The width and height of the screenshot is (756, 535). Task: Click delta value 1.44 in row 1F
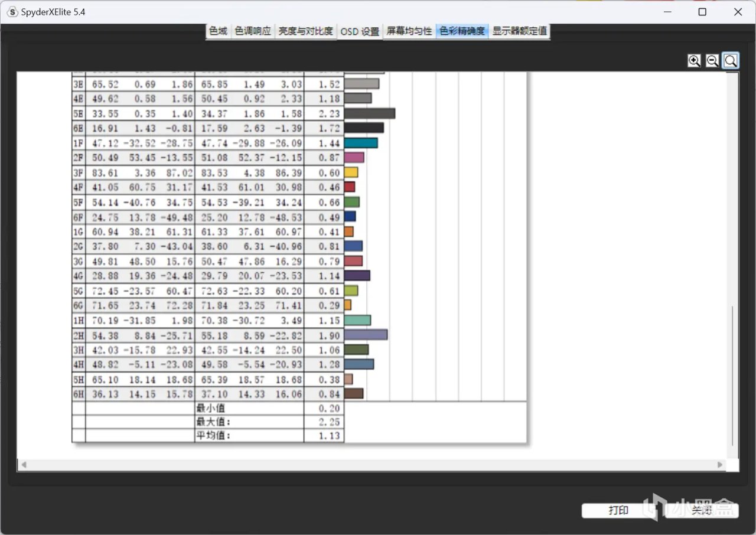point(328,143)
